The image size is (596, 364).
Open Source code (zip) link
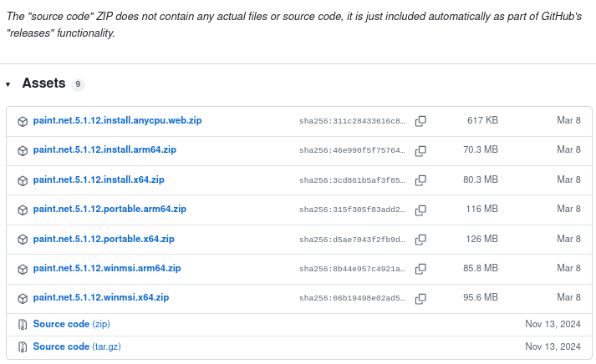pyautogui.click(x=71, y=324)
